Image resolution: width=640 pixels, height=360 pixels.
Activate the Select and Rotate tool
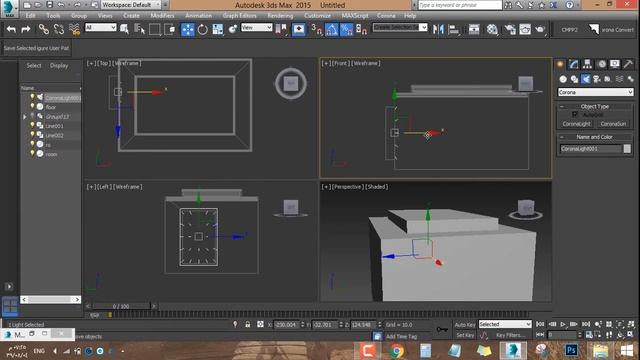click(202, 29)
